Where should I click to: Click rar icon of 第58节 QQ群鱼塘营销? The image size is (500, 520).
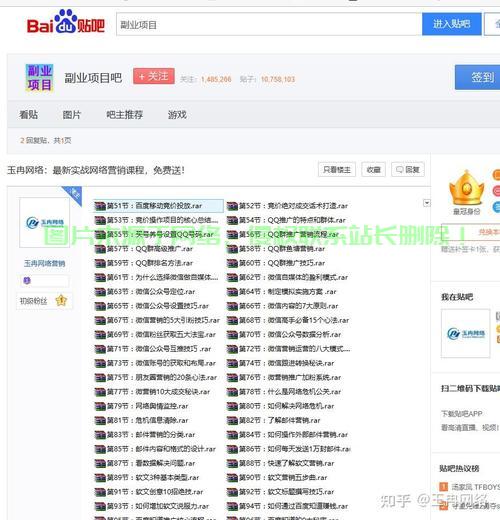tap(232, 249)
